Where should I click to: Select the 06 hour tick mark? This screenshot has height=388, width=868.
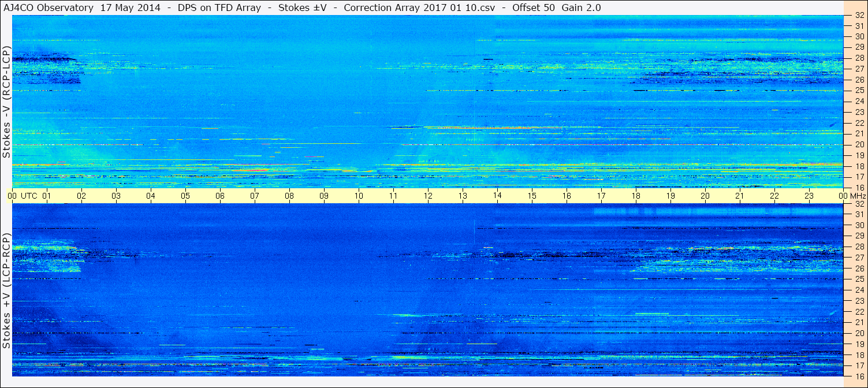220,196
